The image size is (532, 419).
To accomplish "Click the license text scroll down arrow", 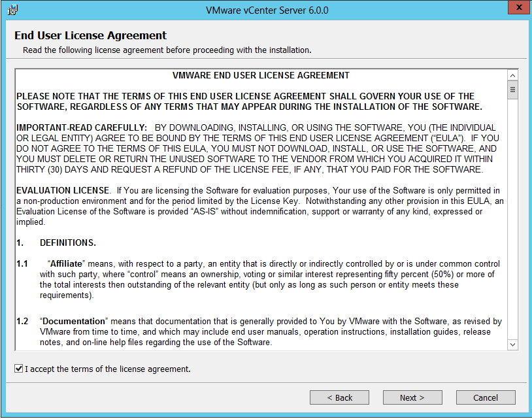I will coord(512,344).
